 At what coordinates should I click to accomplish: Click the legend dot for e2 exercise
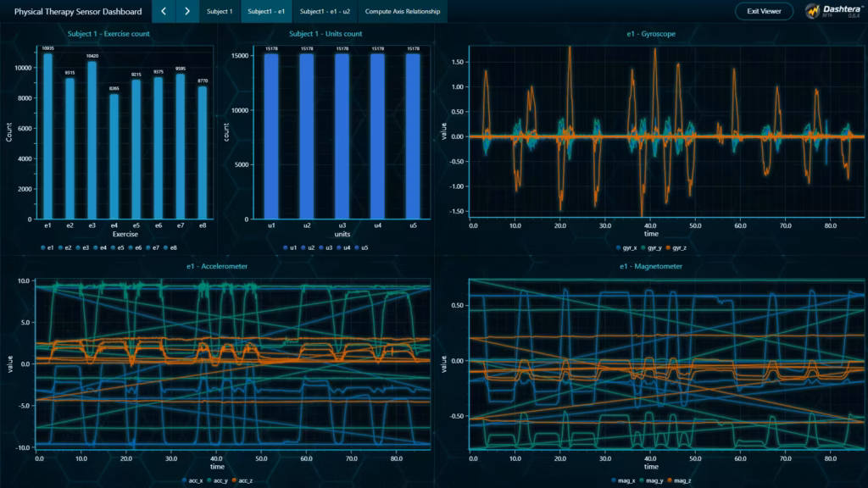tap(60, 247)
